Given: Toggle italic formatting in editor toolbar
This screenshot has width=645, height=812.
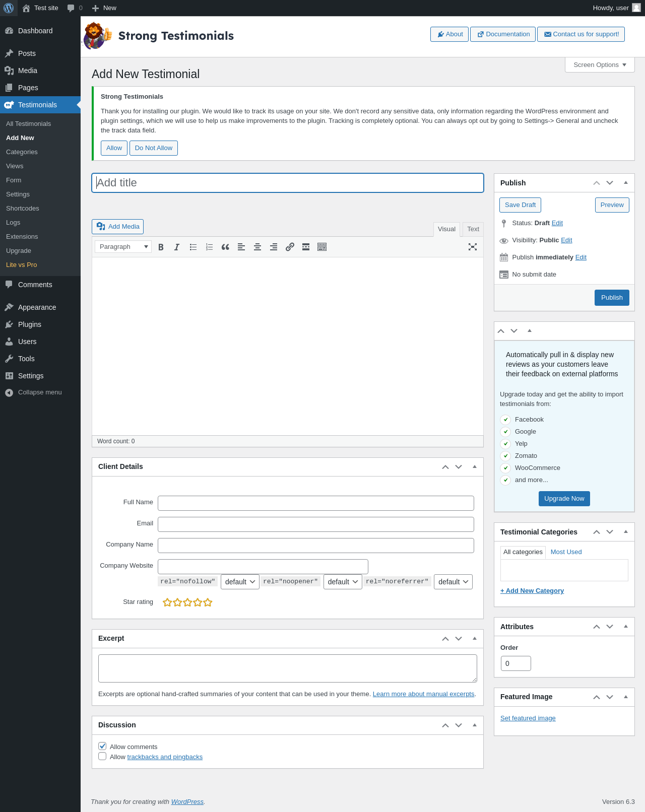Looking at the screenshot, I should [x=177, y=247].
